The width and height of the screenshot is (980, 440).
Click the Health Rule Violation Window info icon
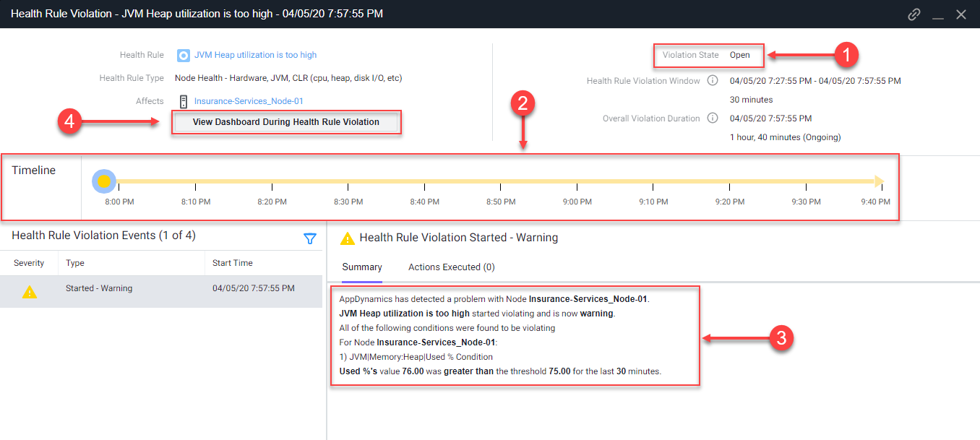(713, 81)
